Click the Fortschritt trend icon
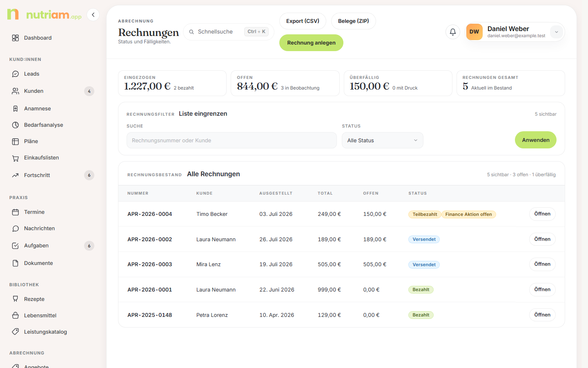 (x=16, y=175)
